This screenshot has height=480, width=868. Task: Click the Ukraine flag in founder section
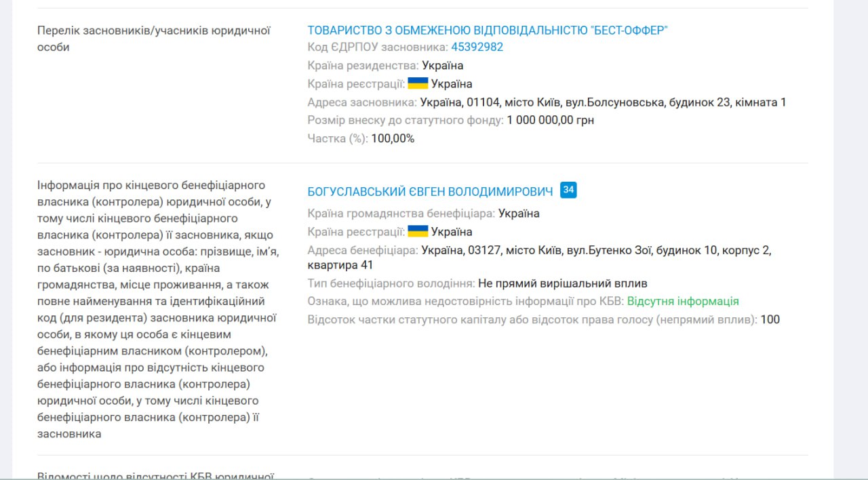pyautogui.click(x=418, y=83)
